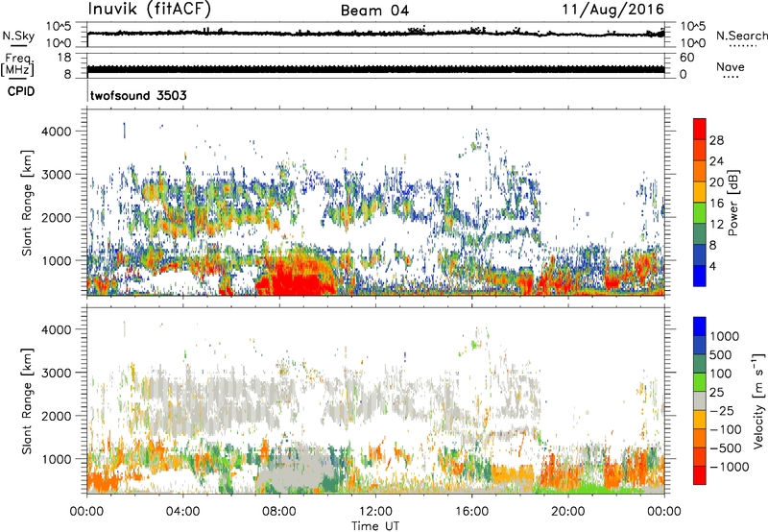
Task: Click the blue bottom segment of power colorbar
Action: click(x=700, y=276)
